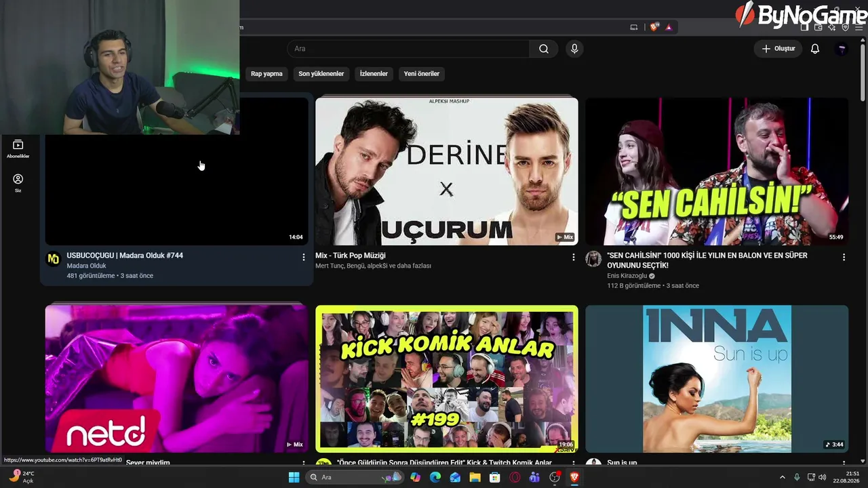Select the Son yüklenenler filter chip

point(321,74)
